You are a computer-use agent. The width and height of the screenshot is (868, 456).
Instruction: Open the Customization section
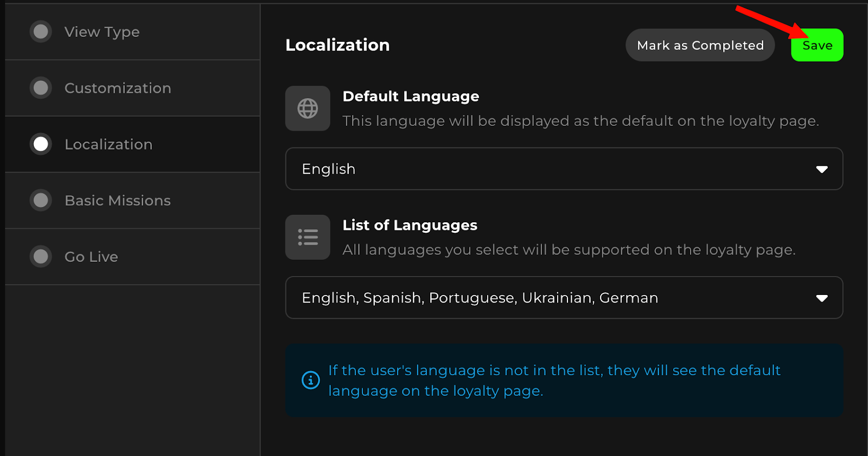(118, 88)
